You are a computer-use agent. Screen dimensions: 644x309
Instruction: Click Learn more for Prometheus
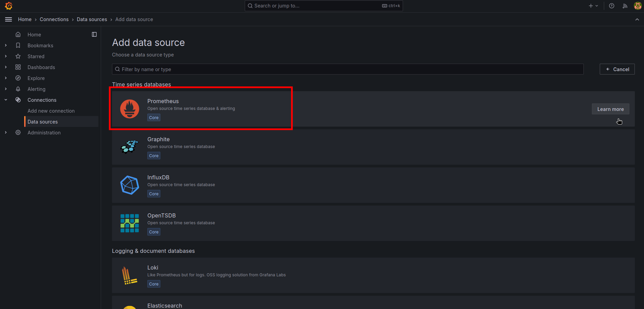(x=610, y=109)
